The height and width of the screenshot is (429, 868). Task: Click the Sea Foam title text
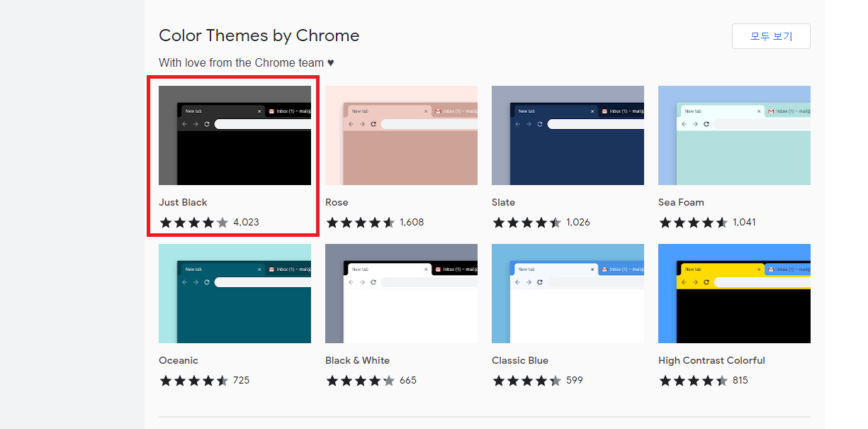(681, 202)
